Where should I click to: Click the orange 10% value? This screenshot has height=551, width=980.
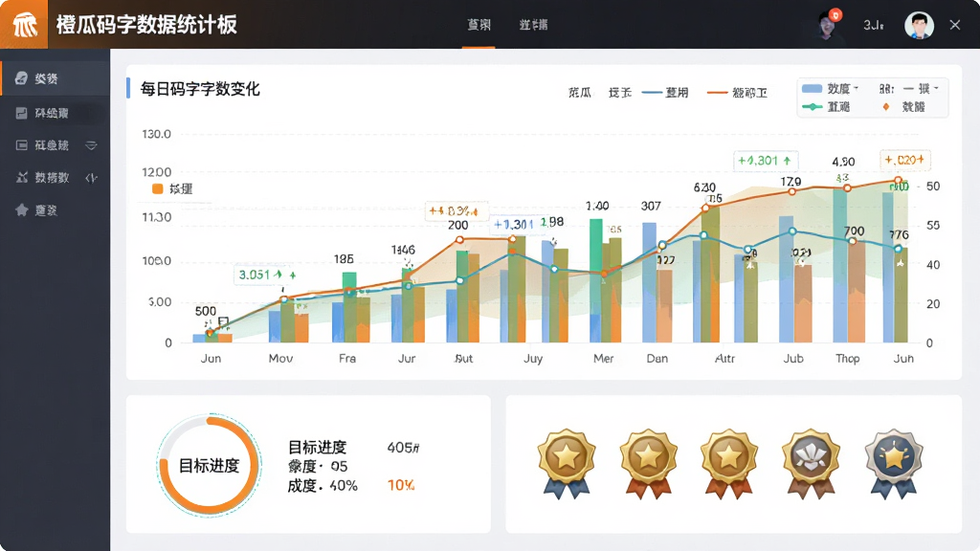tap(401, 485)
